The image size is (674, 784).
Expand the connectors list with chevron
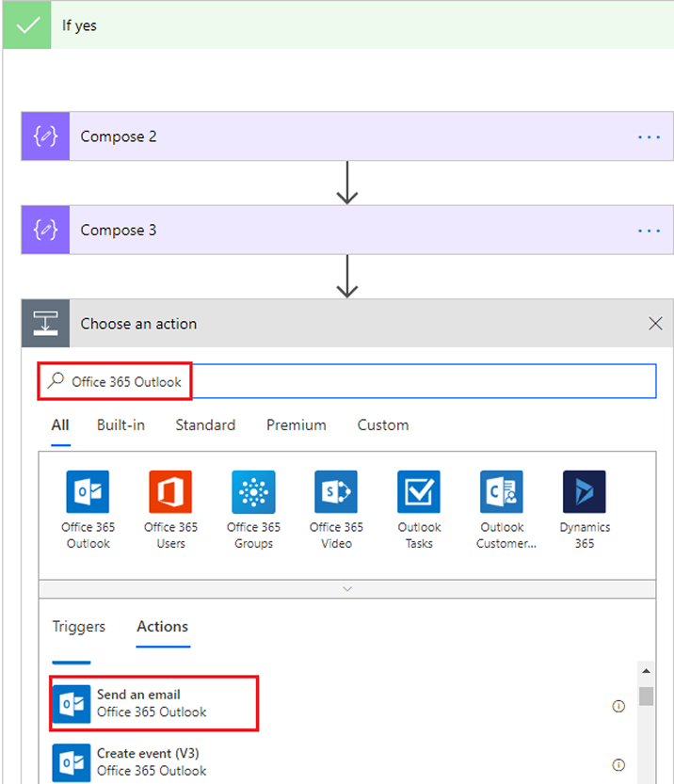(347, 589)
